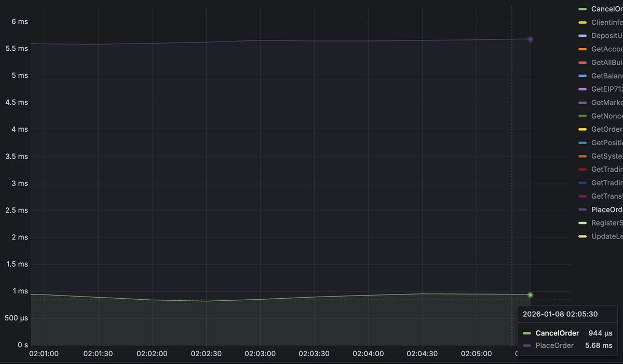This screenshot has width=623, height=364.
Task: Click the GetTradin label with dark red marker
Action: [607, 170]
